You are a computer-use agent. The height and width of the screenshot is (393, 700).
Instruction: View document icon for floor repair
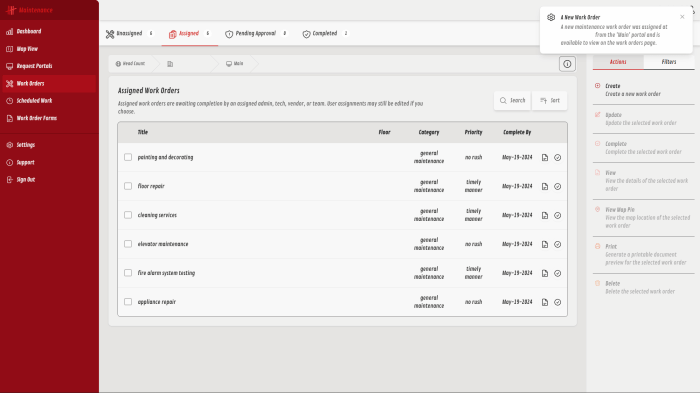click(545, 187)
